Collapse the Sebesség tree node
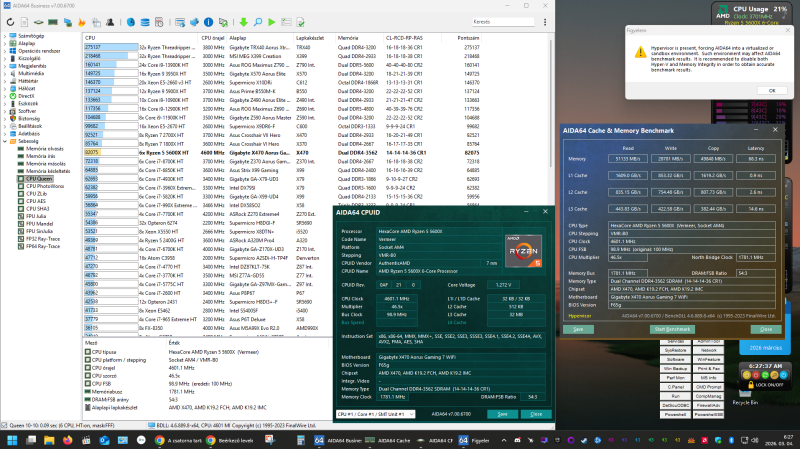This screenshot has height=449, width=800. coord(5,141)
